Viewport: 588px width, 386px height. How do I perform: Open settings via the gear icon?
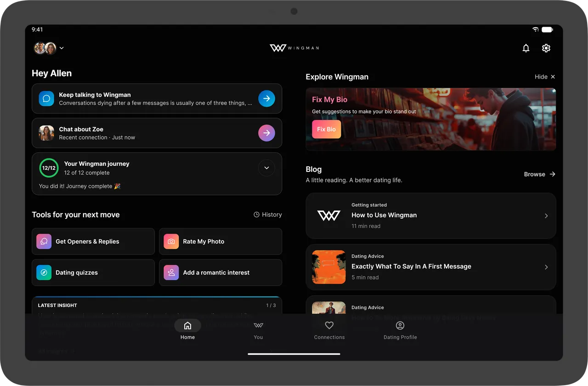tap(546, 48)
